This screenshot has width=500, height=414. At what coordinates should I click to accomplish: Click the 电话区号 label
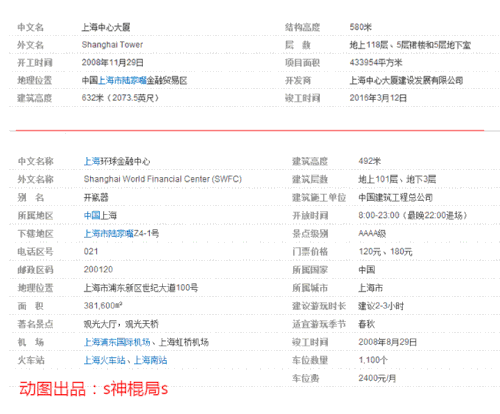tap(35, 251)
